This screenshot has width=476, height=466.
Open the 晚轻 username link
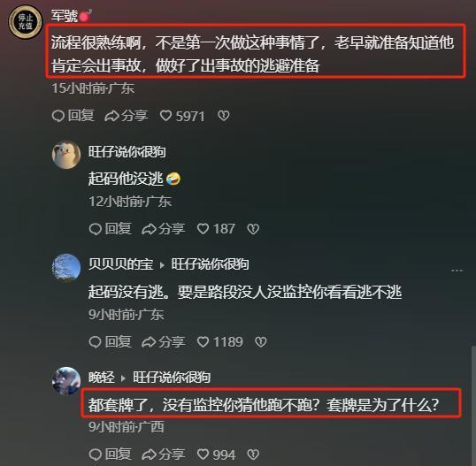point(102,378)
